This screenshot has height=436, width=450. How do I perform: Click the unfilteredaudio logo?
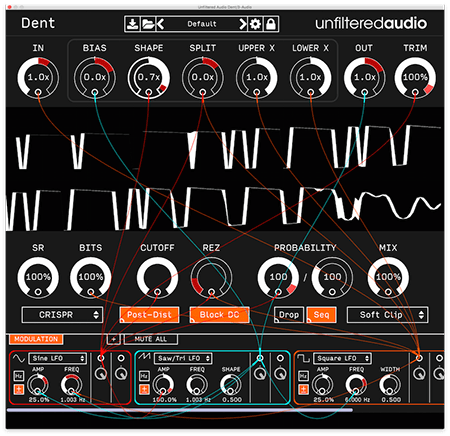click(x=371, y=23)
